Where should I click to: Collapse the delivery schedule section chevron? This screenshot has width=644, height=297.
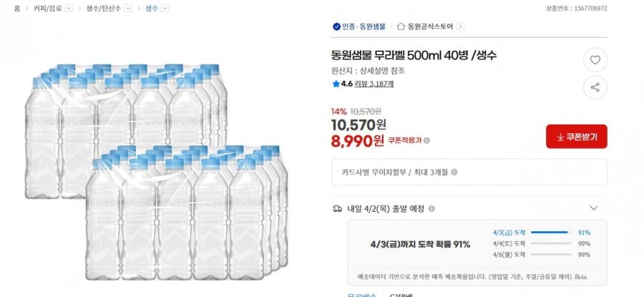593,208
